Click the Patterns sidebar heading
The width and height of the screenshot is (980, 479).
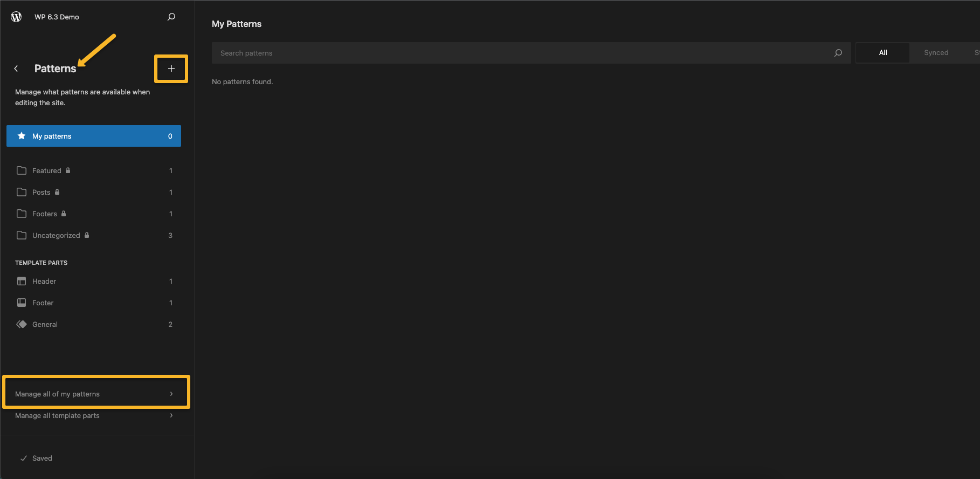pyautogui.click(x=55, y=69)
